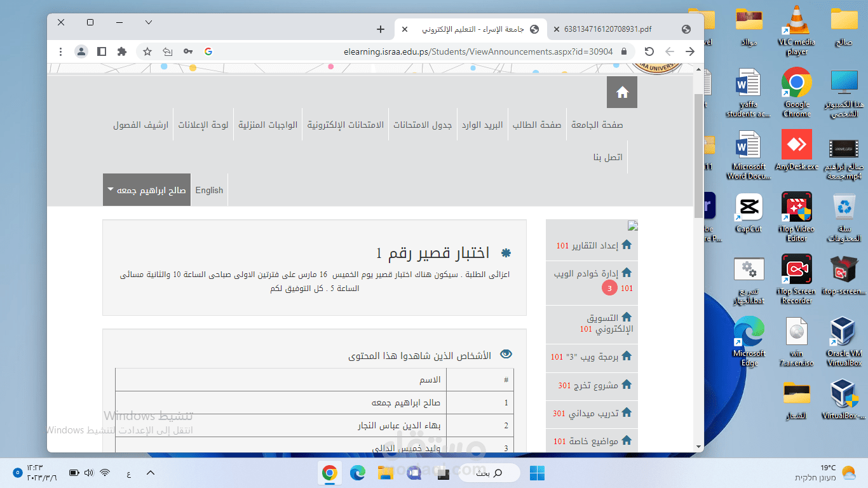Open course التسويق الإلكتروني 101
Viewport: 868px width, 488px height.
point(592,323)
